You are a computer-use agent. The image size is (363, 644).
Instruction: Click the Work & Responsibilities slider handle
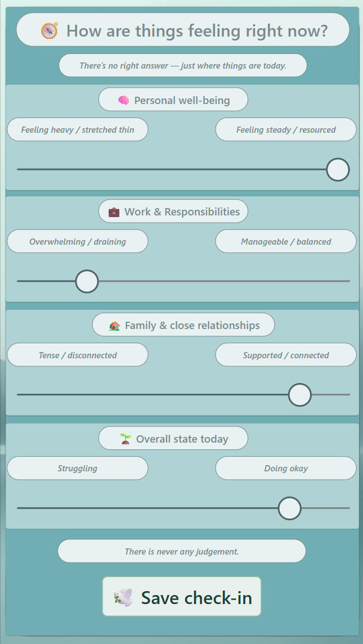tap(86, 281)
